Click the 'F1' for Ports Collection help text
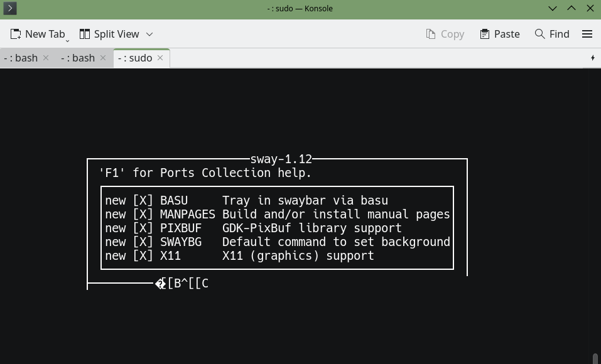601x364 pixels. pyautogui.click(x=205, y=173)
